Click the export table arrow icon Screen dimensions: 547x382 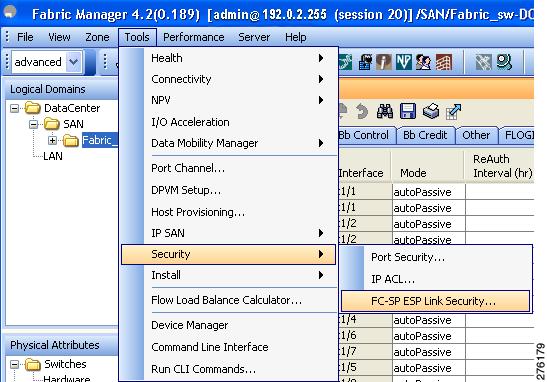coord(454,112)
